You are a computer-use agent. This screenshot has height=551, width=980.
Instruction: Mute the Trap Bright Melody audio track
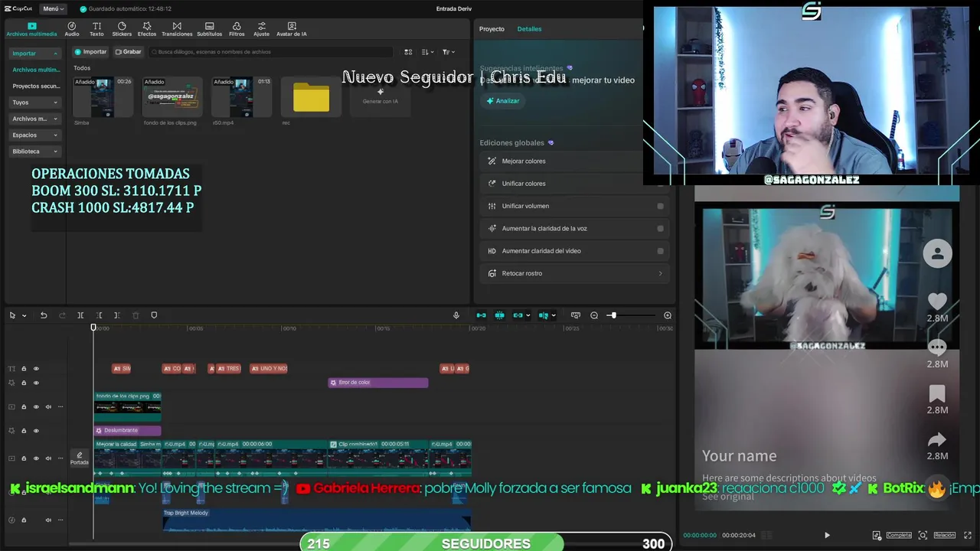tap(48, 520)
